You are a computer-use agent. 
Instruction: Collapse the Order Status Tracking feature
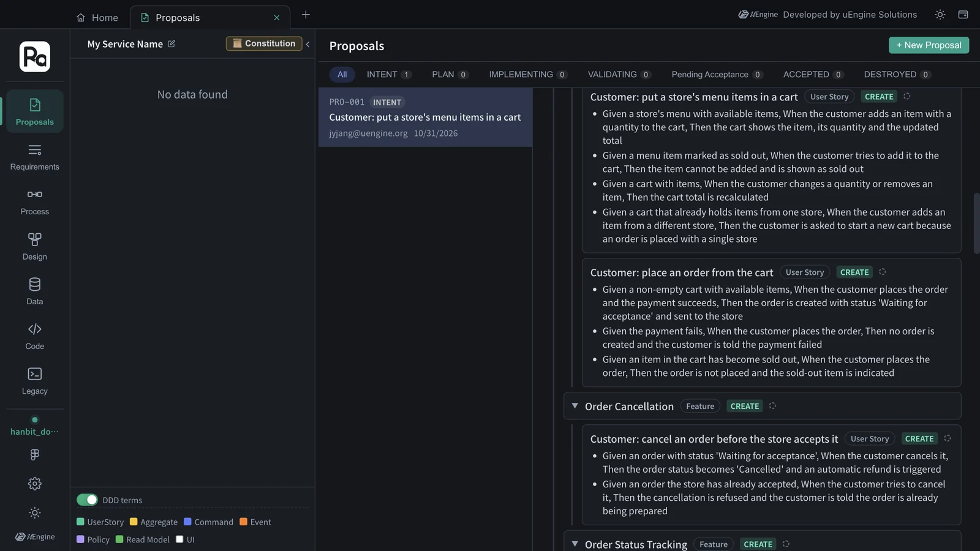coord(575,544)
